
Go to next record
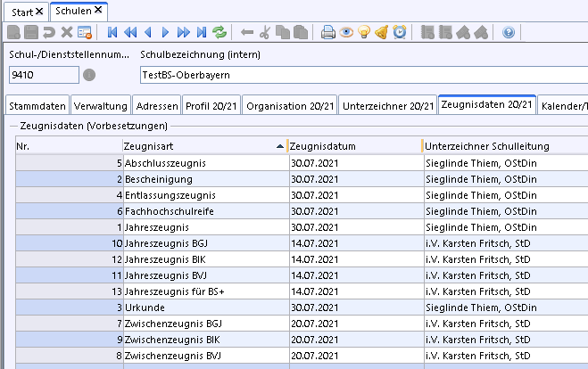(165, 32)
